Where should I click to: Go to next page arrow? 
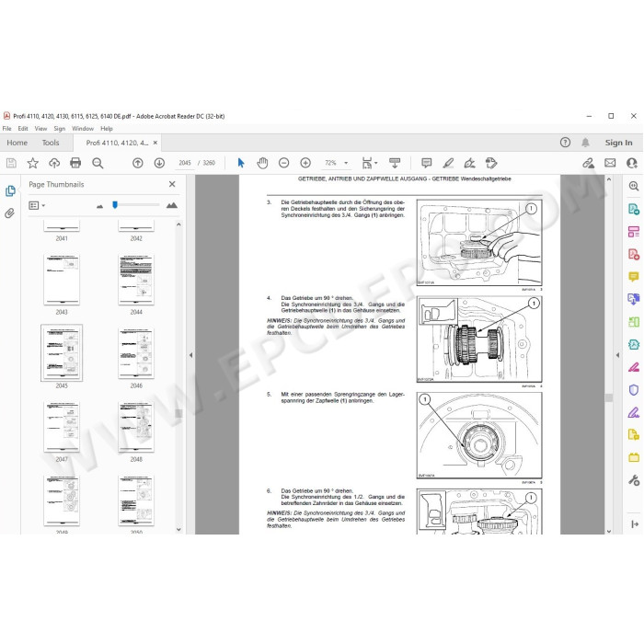(159, 163)
